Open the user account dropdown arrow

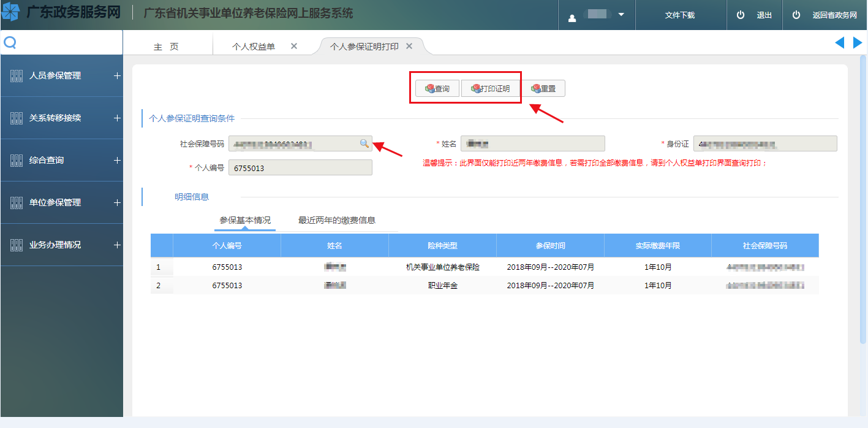pyautogui.click(x=621, y=15)
